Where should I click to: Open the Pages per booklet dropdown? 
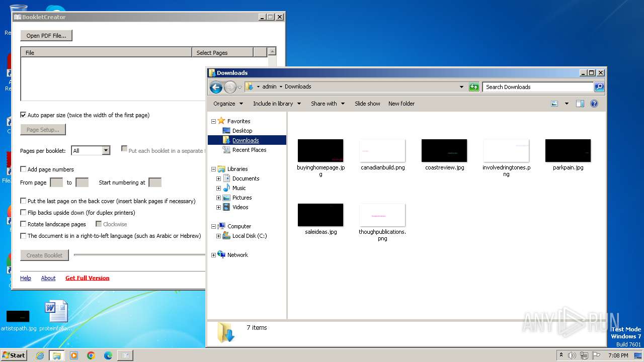pos(106,150)
